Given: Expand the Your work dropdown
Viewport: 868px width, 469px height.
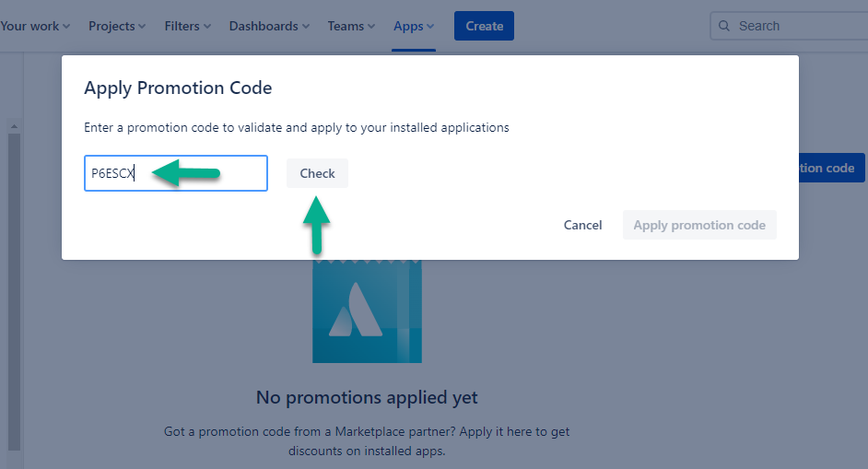Looking at the screenshot, I should click(x=34, y=26).
